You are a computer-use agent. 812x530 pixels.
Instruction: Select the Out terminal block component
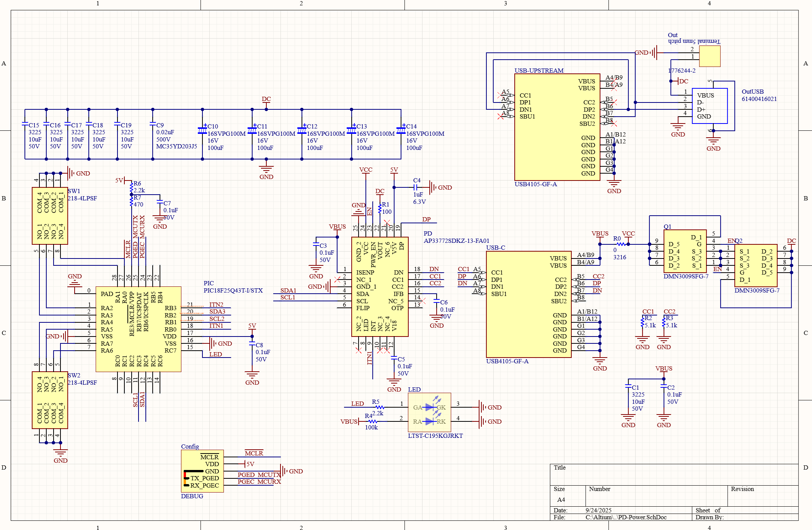pos(709,56)
